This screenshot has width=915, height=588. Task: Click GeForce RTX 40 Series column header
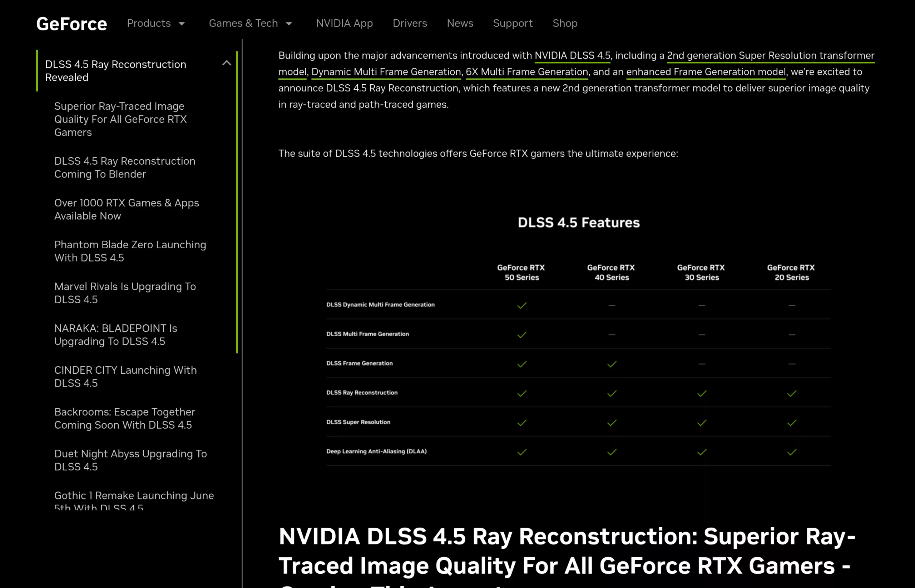(611, 273)
